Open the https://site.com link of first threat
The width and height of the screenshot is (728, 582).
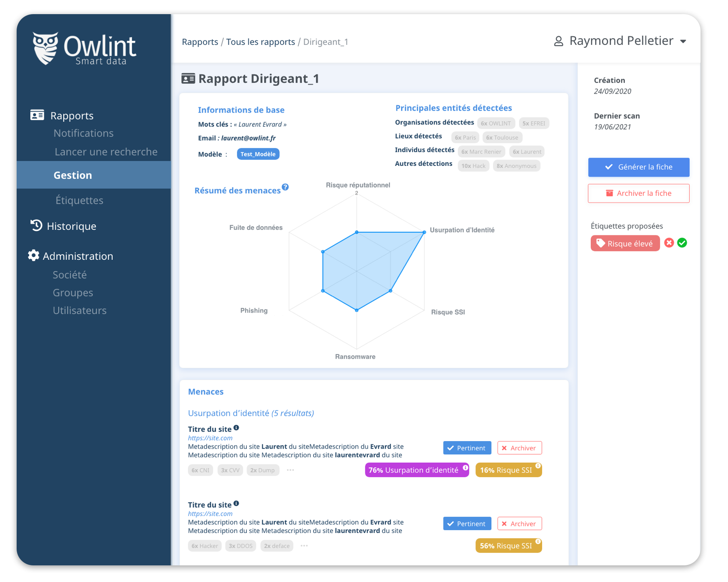pos(210,438)
